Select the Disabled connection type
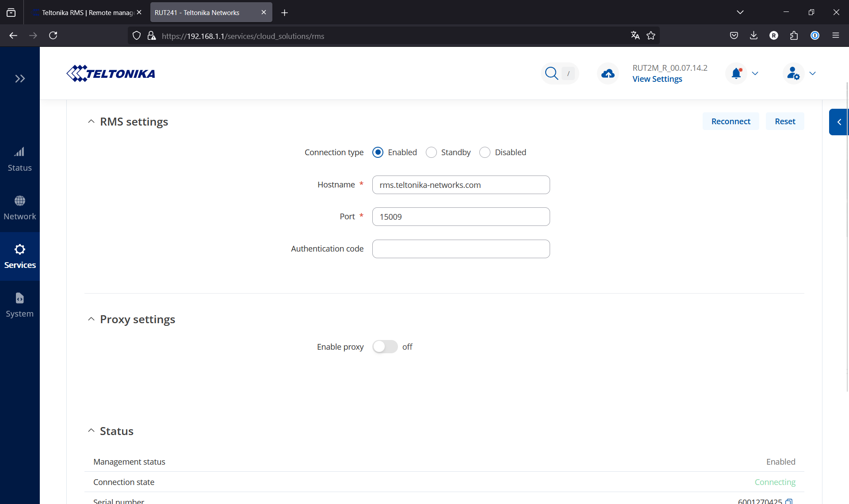This screenshot has width=849, height=504. click(x=485, y=152)
